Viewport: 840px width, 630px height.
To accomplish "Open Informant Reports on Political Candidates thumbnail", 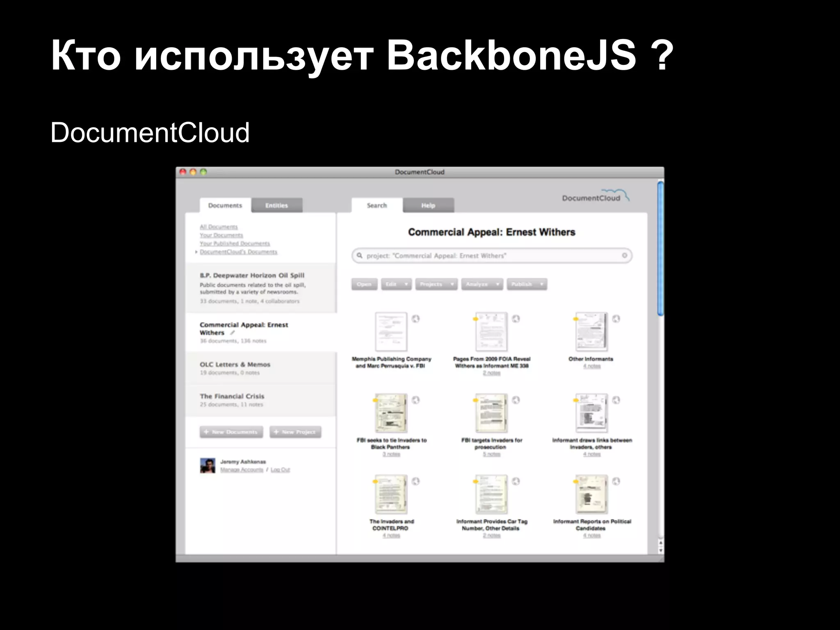I will pyautogui.click(x=591, y=494).
